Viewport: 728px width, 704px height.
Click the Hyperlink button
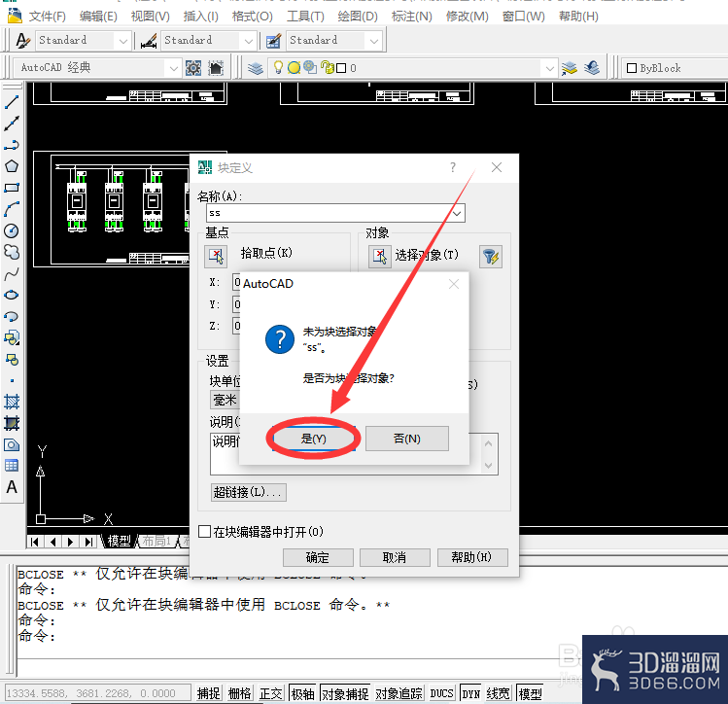click(249, 492)
